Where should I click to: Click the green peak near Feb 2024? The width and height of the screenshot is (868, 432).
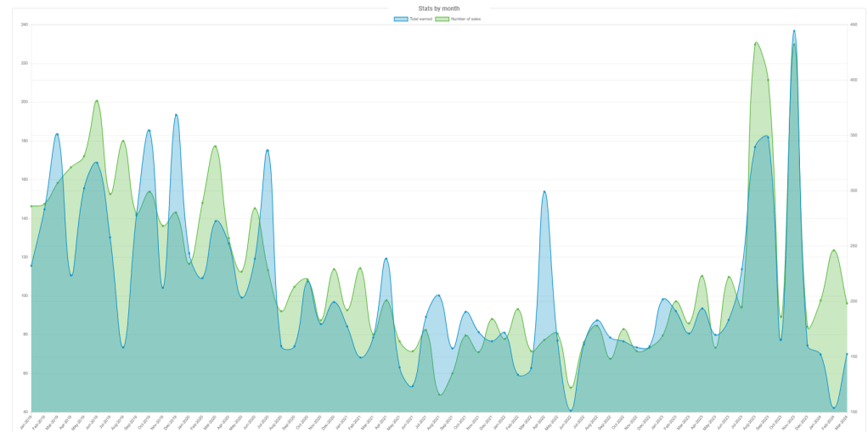(834, 250)
